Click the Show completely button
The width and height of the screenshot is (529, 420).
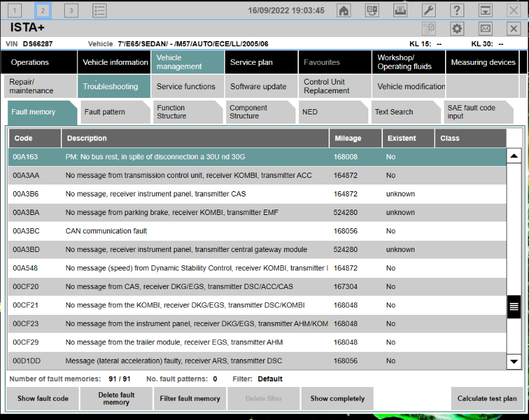click(x=337, y=398)
